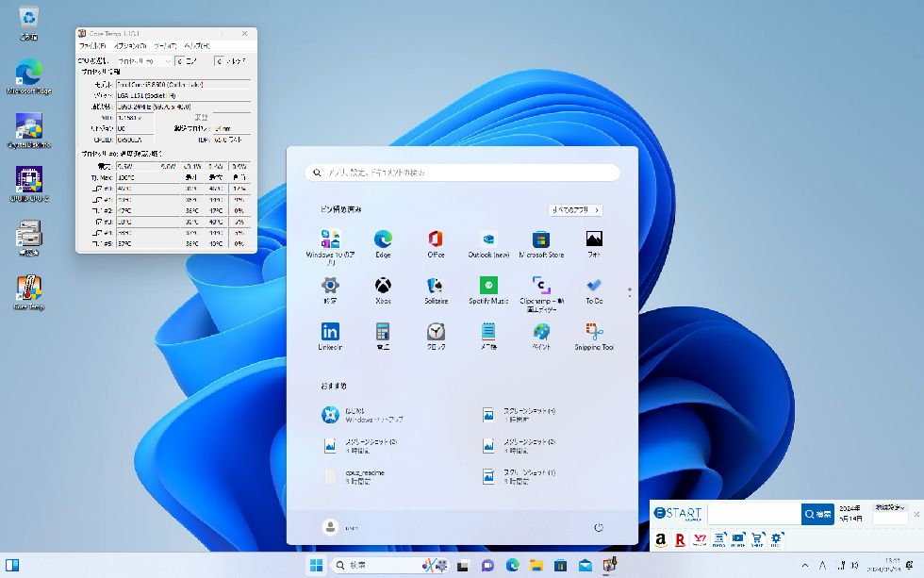Screen dimensions: 924x578
Task: Launch LinkedIn from pinned apps
Action: [330, 332]
